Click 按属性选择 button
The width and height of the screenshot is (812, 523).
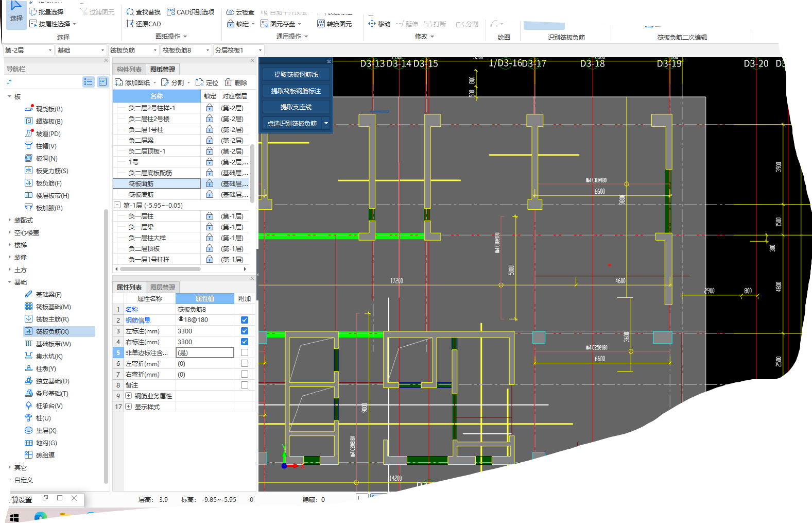(53, 24)
